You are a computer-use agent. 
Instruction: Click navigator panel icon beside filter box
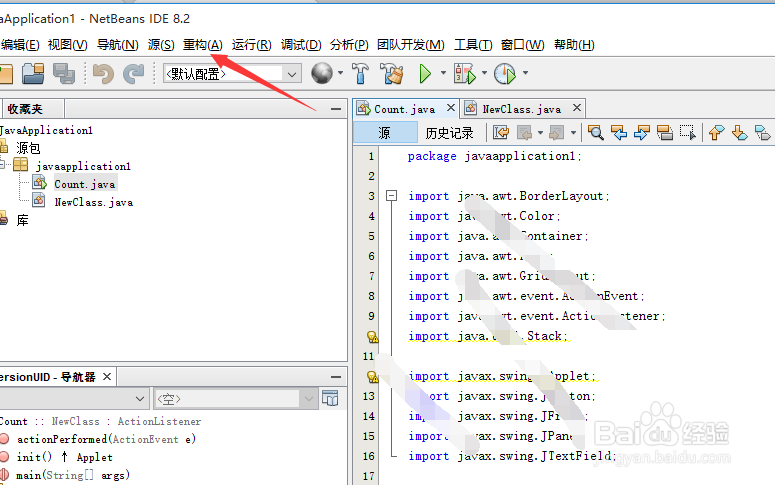tap(330, 398)
